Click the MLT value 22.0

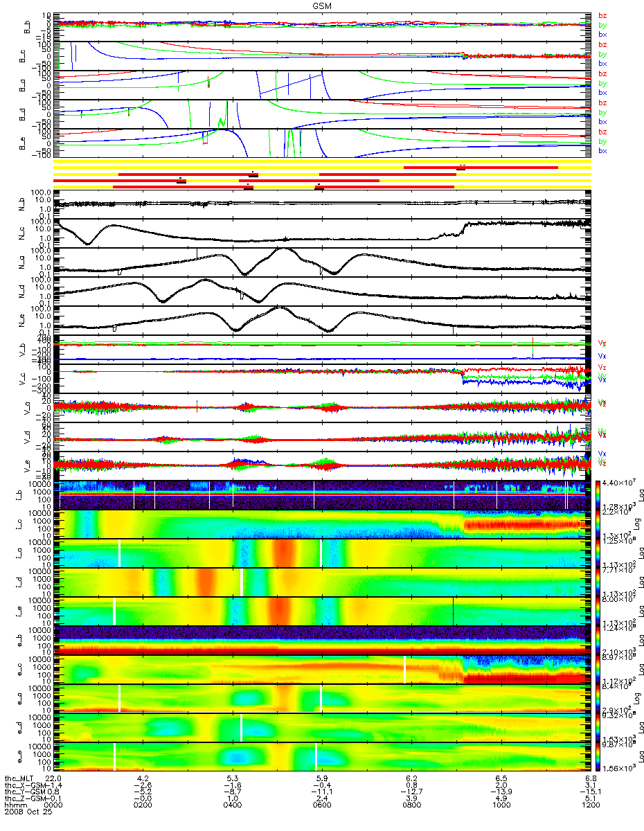[54, 780]
